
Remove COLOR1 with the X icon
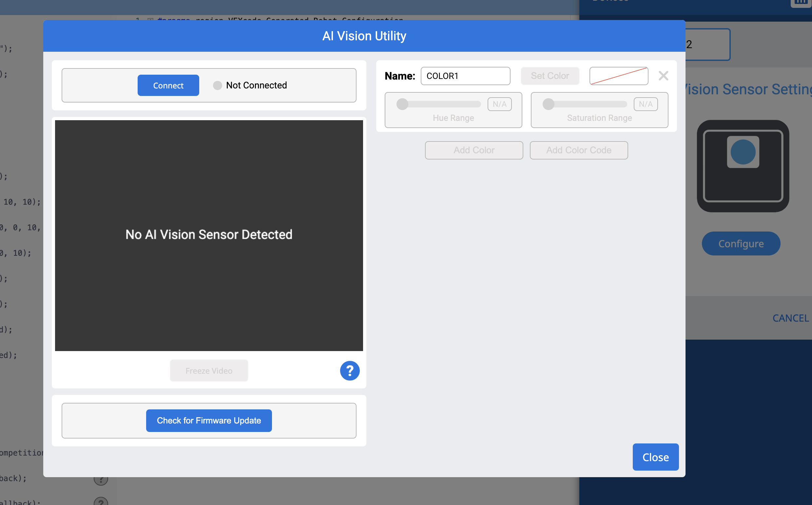point(663,76)
